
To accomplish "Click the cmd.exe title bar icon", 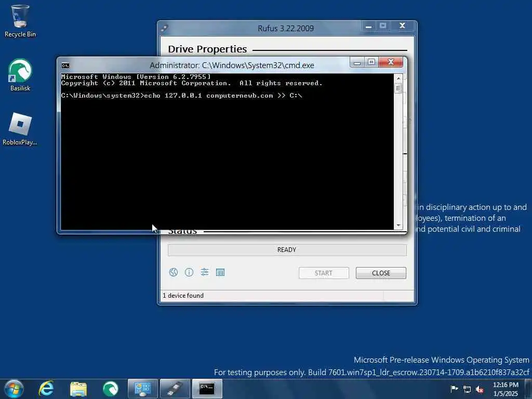I will [65, 65].
